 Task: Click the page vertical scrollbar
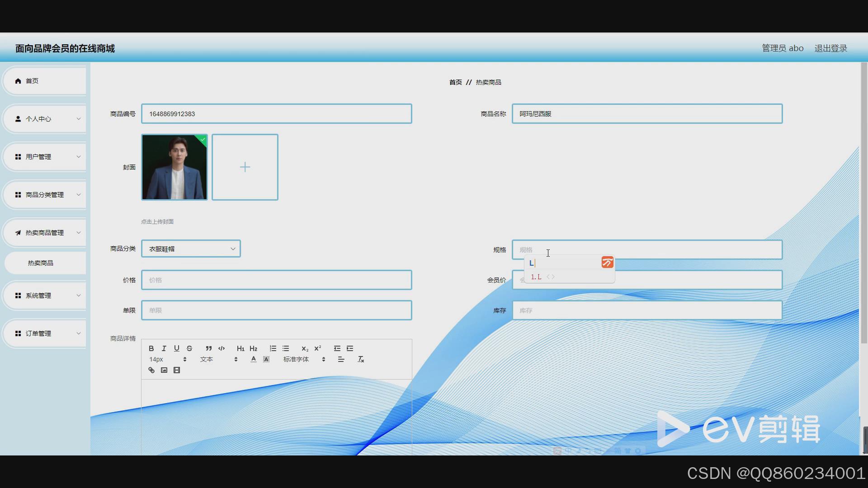click(864, 203)
